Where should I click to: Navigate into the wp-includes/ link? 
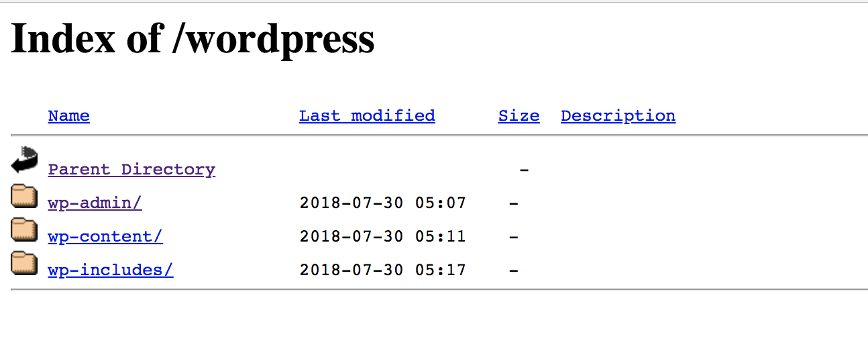pos(111,270)
